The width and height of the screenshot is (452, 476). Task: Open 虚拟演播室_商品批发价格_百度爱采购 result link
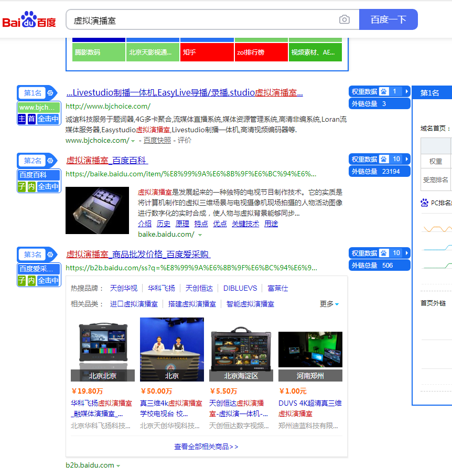[138, 254]
